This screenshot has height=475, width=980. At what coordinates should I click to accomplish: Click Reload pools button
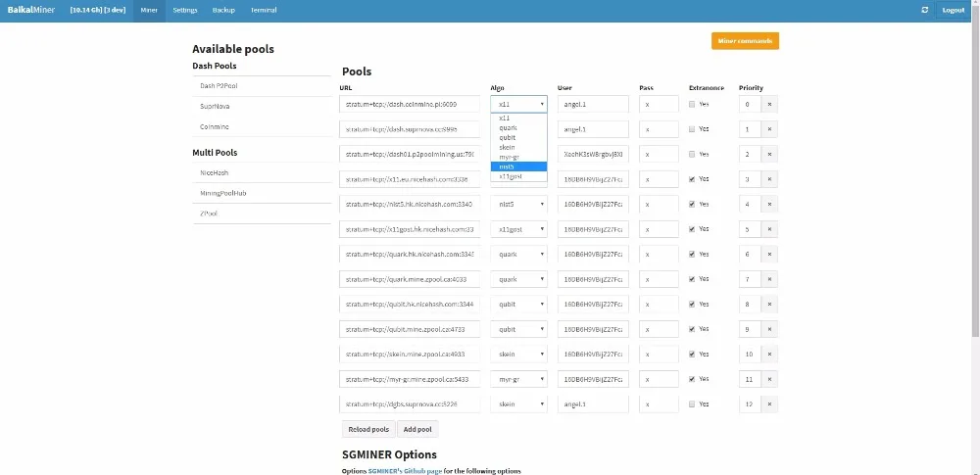pyautogui.click(x=368, y=429)
